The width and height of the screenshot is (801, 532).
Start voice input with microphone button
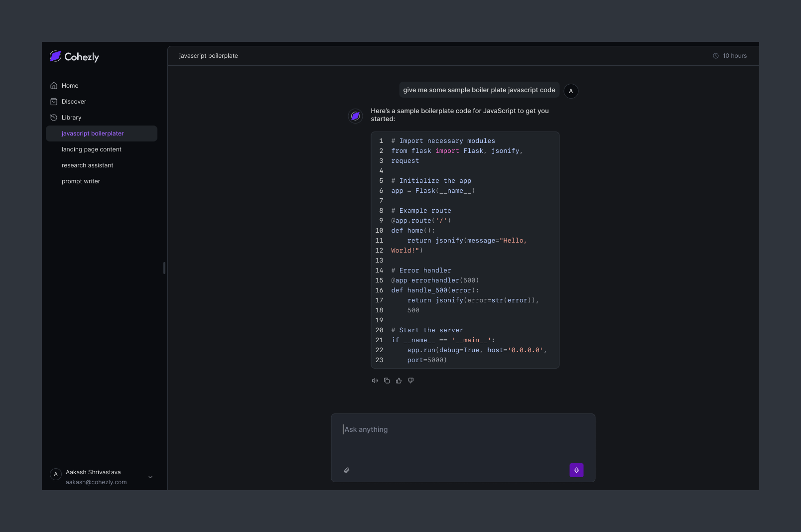[x=576, y=470]
